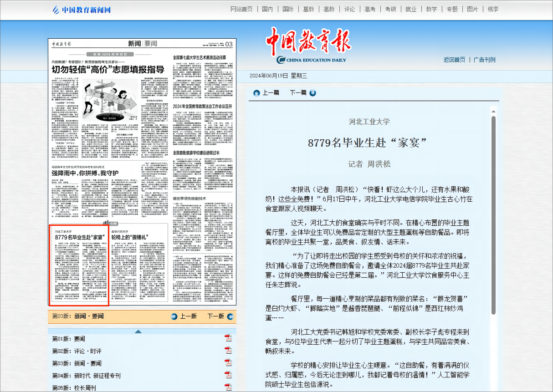Screen dimensions: 553x392
Task: Download the PDF of 第02版 评论·时评
Action: tap(227, 350)
